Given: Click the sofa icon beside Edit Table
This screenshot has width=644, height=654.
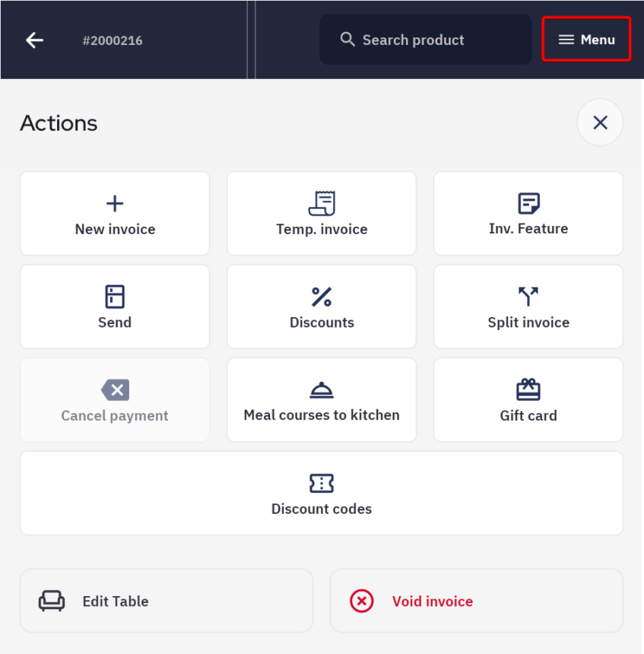Looking at the screenshot, I should point(52,601).
